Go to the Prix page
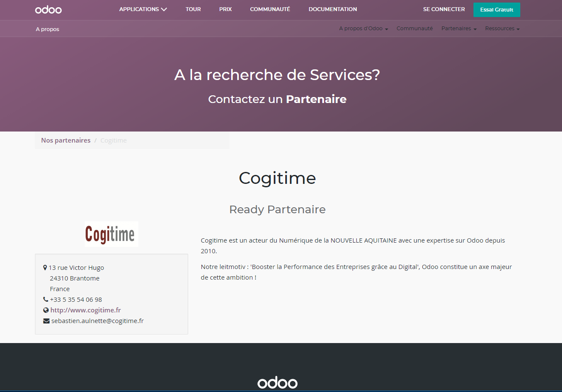 click(x=226, y=9)
